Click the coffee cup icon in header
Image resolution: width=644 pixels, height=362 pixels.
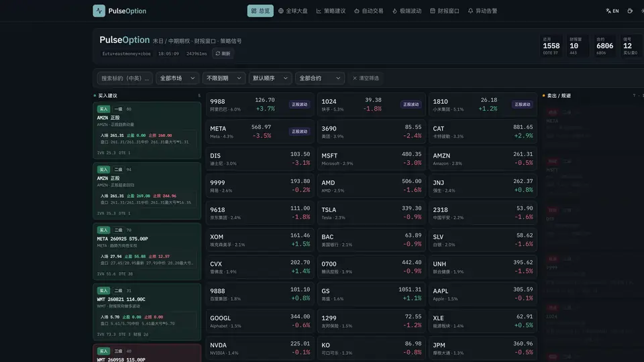click(x=630, y=11)
